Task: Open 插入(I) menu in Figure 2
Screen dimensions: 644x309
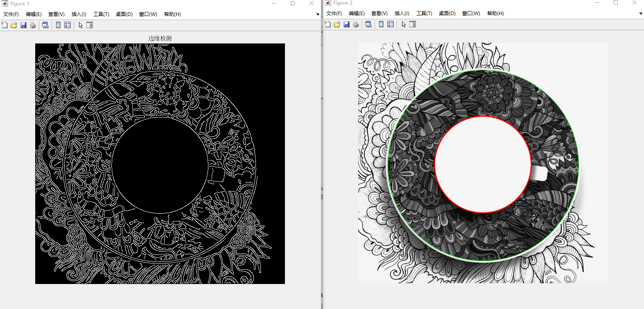Action: pyautogui.click(x=402, y=14)
